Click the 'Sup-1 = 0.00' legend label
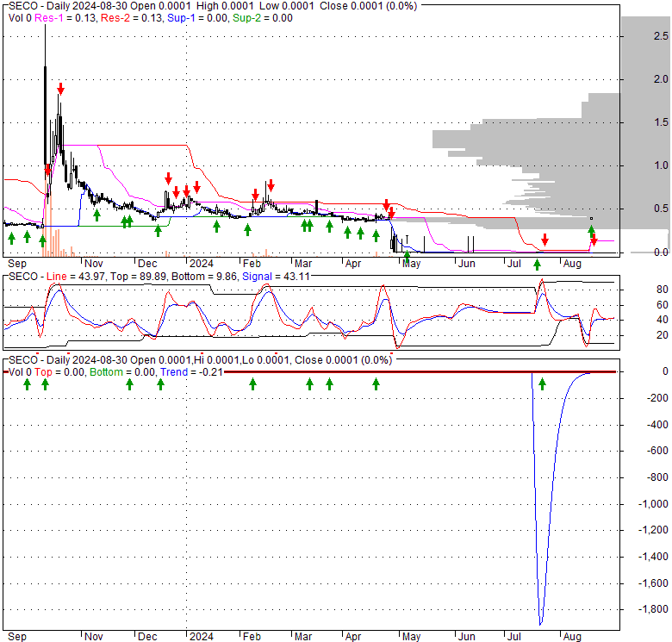The width and height of the screenshot is (672, 642). pos(198,18)
